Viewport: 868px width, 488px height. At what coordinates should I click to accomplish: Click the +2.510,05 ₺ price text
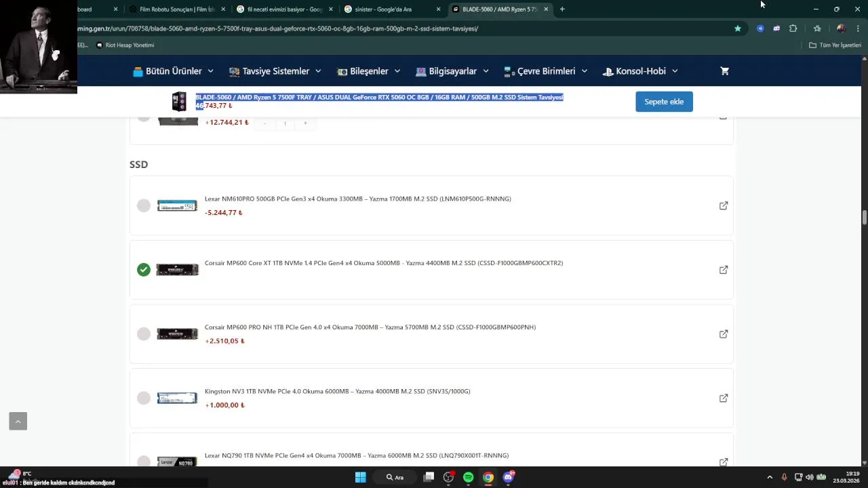(224, 341)
